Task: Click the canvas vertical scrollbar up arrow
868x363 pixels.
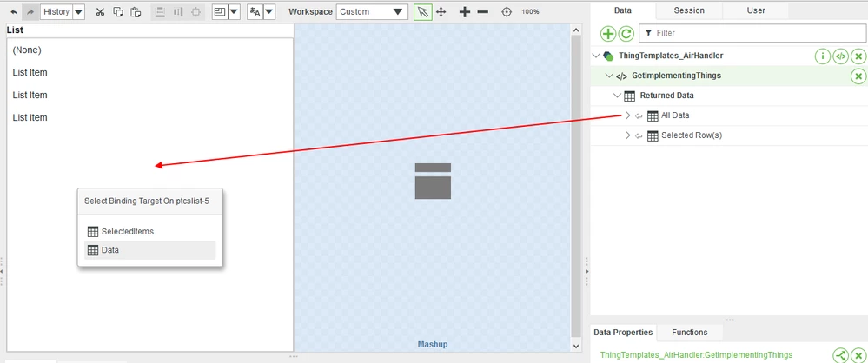Action: [576, 30]
